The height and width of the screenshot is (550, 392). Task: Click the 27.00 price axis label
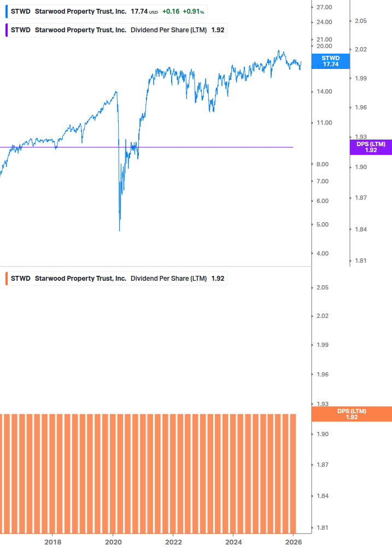324,7
